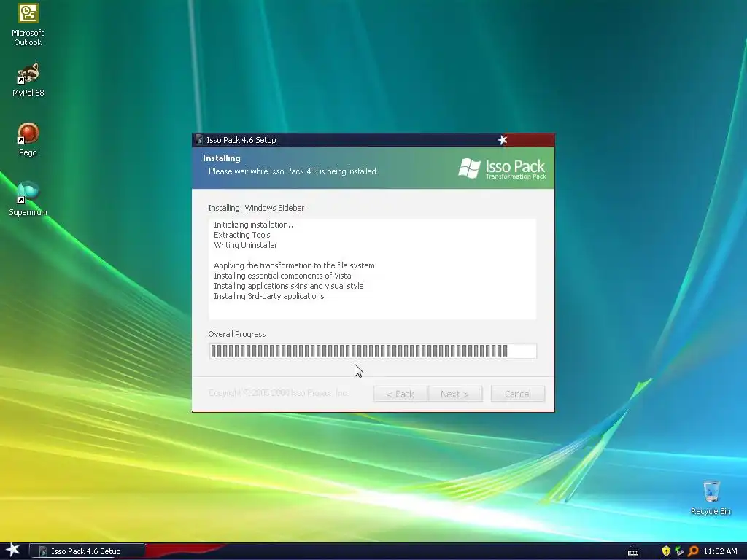This screenshot has height=560, width=747.
Task: Click the 'Isso Pack 4.6 Setup' window title
Action: click(241, 140)
